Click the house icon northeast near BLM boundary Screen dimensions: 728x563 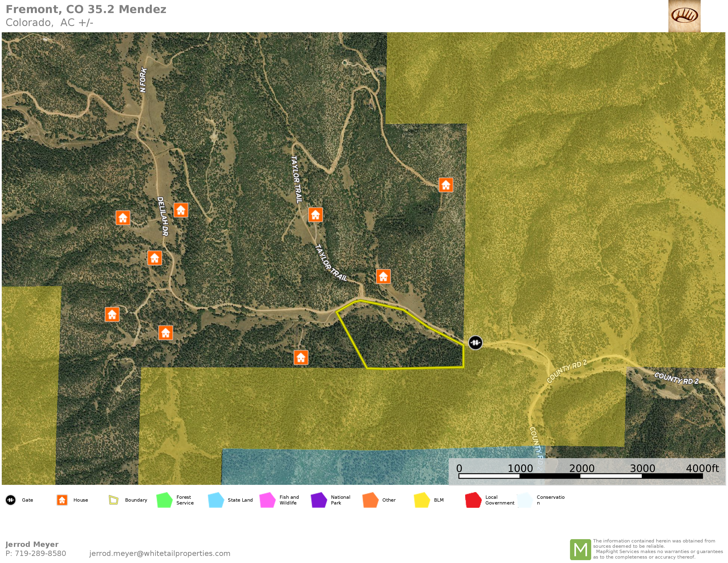point(446,185)
